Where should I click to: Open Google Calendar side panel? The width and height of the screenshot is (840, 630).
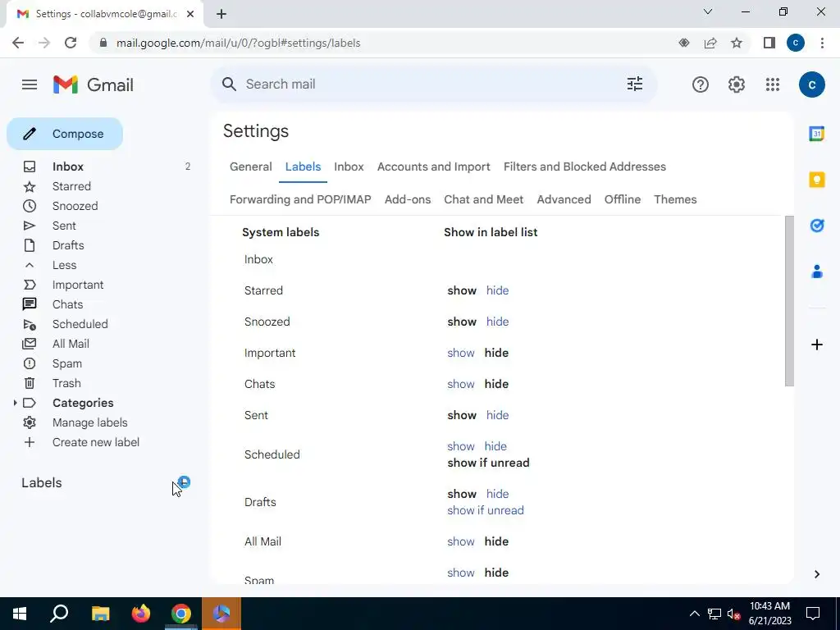816,134
